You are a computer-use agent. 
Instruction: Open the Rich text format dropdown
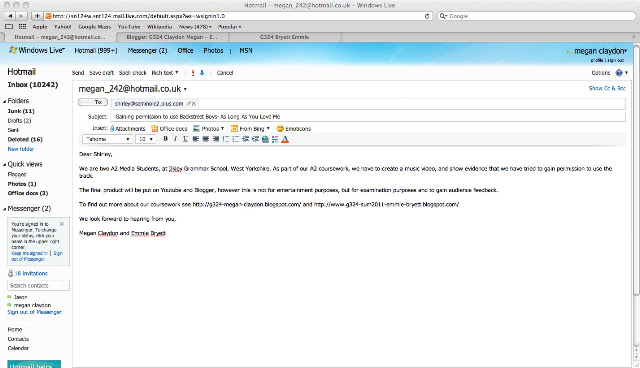[165, 73]
